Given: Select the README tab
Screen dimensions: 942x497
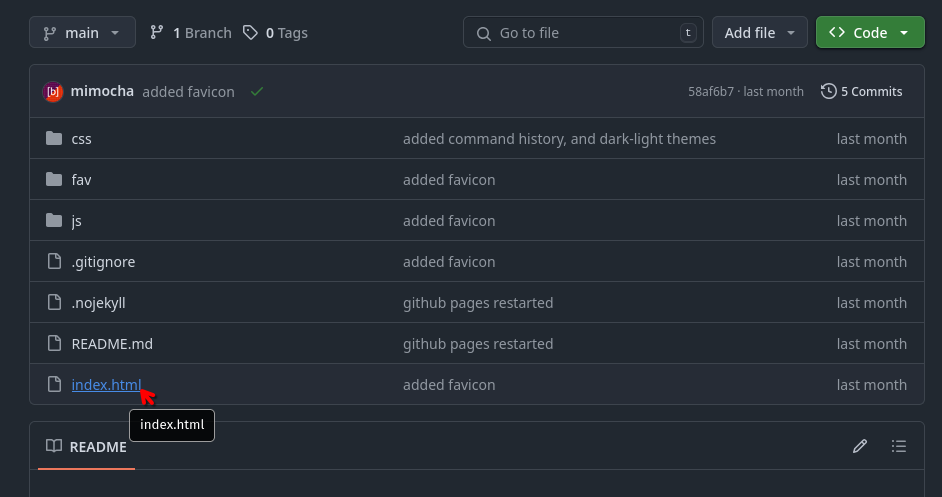Looking at the screenshot, I should [x=87, y=447].
